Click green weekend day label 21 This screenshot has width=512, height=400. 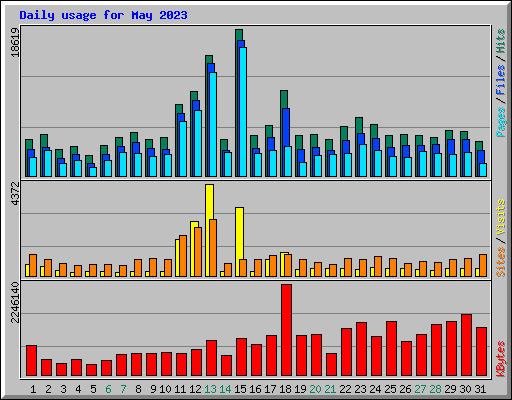[330, 389]
